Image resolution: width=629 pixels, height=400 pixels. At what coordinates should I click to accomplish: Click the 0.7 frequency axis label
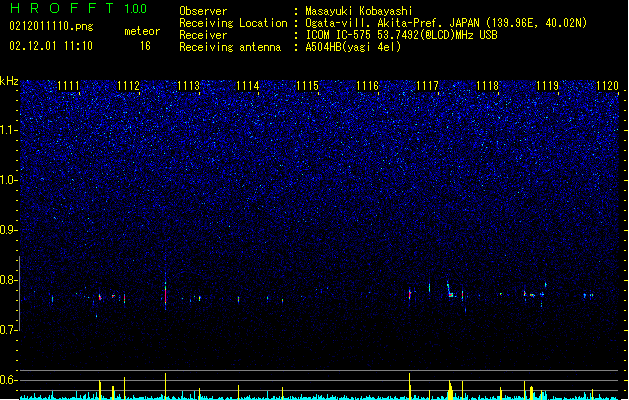[x=9, y=330]
